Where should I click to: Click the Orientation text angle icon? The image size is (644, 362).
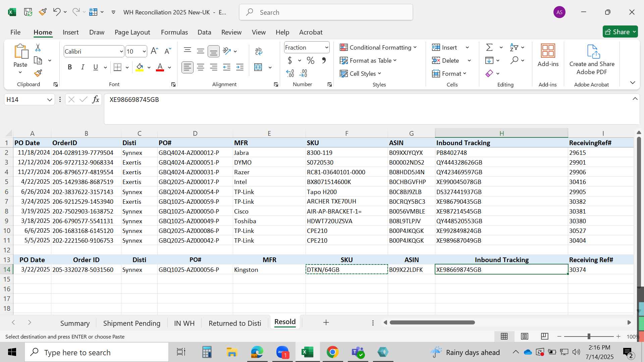[227, 51]
